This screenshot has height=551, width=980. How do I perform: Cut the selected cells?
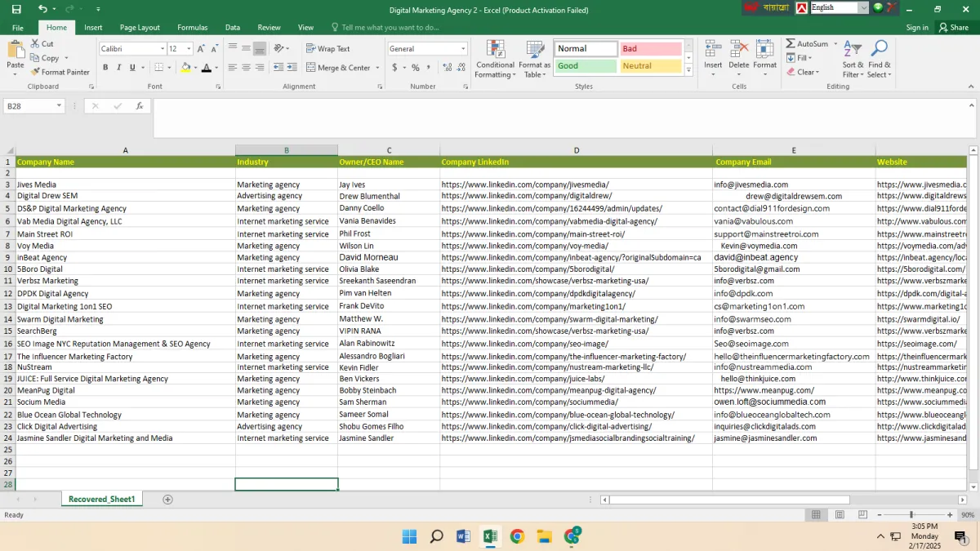(42, 44)
